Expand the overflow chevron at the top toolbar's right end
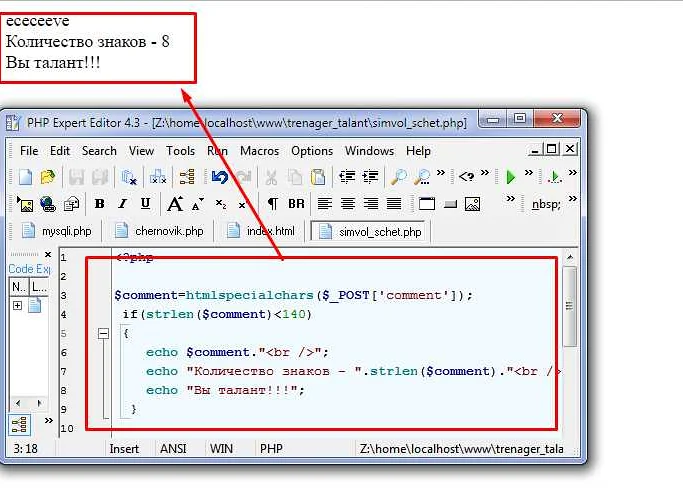 tap(573, 172)
